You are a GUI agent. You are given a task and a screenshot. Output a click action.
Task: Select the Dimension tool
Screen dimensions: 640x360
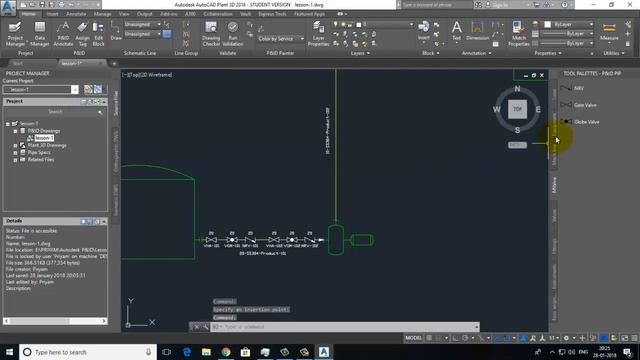[x=477, y=31]
